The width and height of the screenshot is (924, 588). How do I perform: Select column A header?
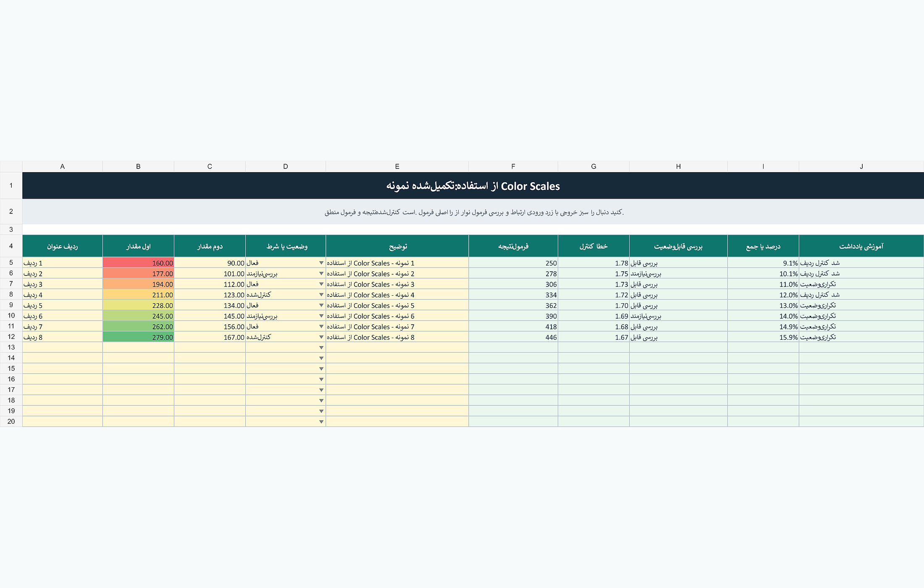point(63,166)
